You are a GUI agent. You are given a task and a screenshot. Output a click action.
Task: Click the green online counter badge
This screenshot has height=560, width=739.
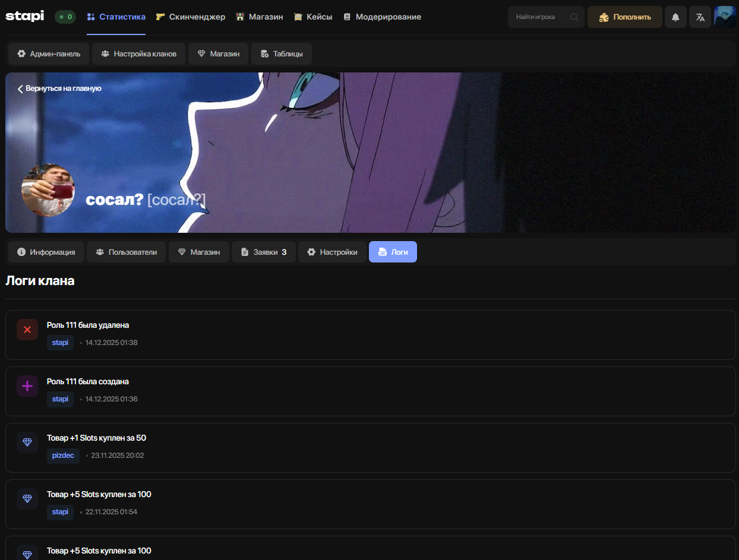(x=65, y=17)
